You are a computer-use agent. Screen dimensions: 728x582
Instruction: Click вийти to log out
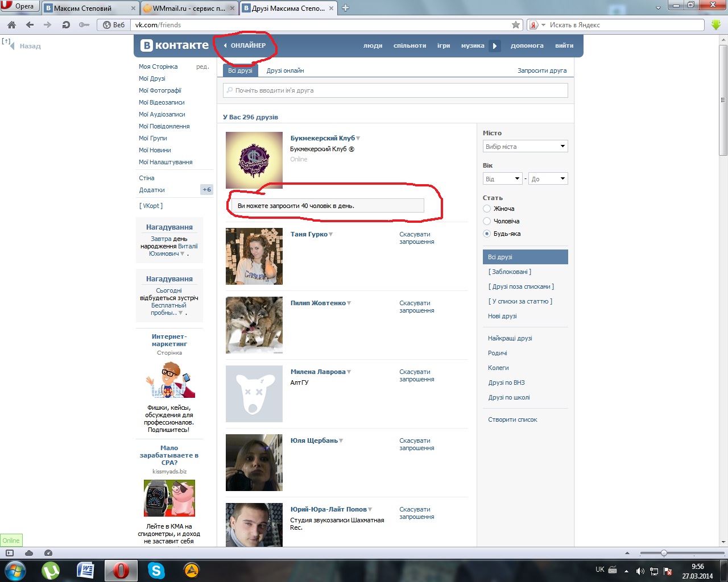[564, 45]
